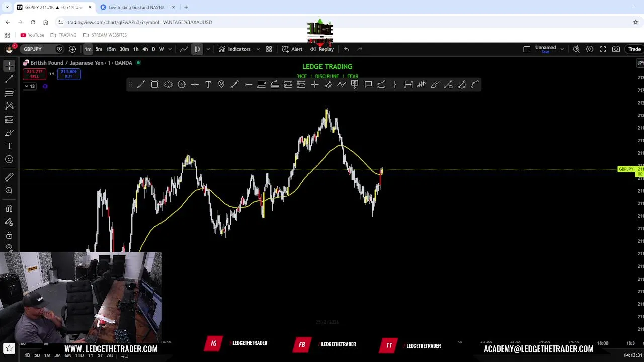Activate the zoom-in magnifier tool
The height and width of the screenshot is (362, 644).
click(x=9, y=190)
